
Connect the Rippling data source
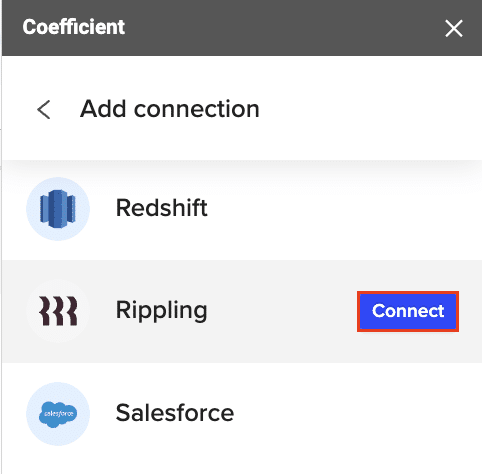coord(408,311)
